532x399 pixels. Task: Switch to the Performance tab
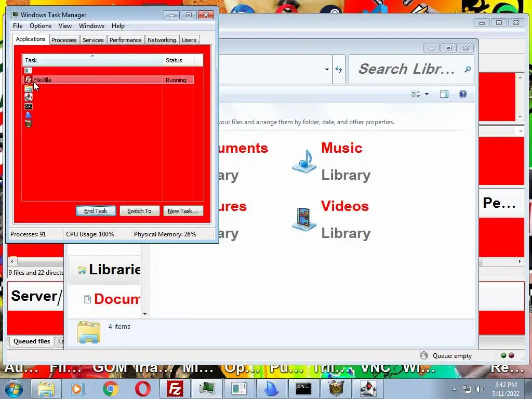tap(125, 40)
